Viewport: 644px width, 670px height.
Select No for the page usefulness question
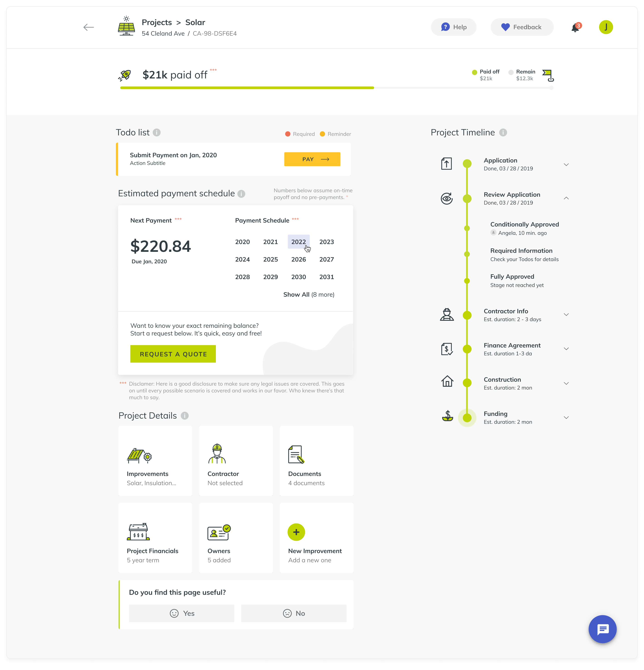(293, 613)
